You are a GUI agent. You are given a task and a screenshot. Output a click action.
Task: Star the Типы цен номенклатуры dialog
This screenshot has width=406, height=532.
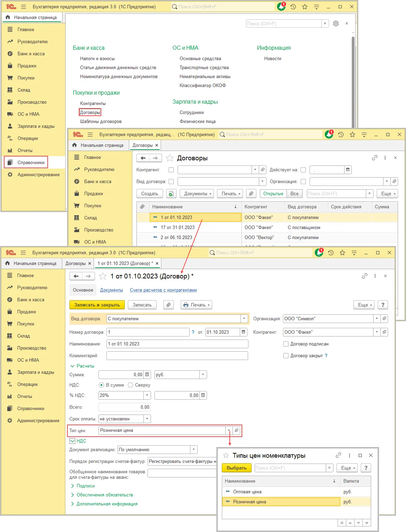[x=226, y=456]
